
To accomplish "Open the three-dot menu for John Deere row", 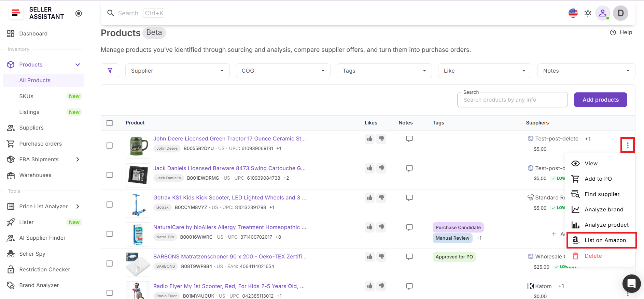I will pos(628,146).
